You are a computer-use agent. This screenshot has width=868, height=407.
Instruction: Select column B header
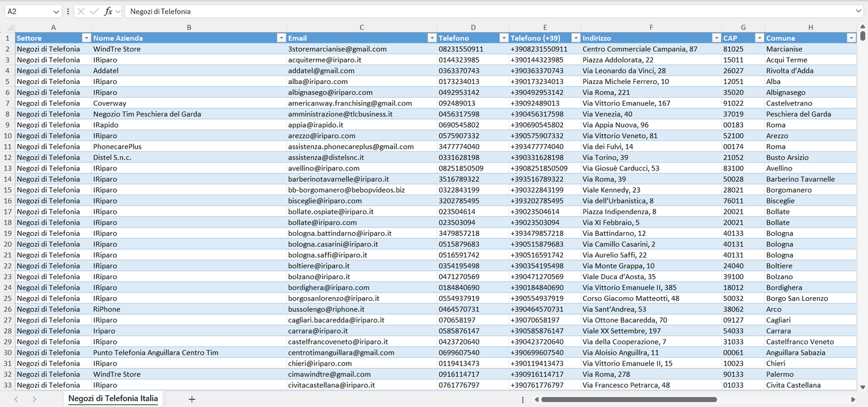(x=189, y=27)
